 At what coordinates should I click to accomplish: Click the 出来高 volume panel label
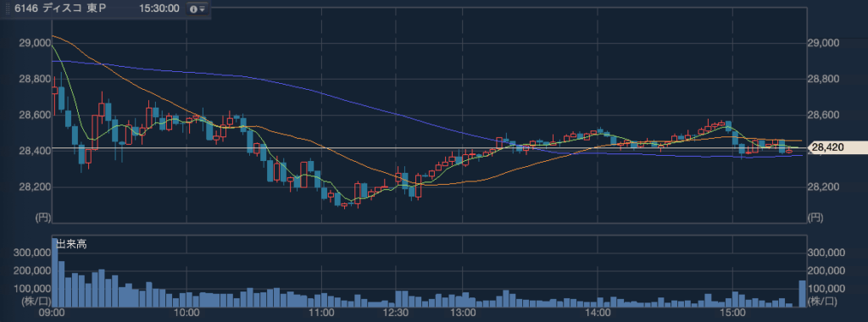click(x=71, y=244)
